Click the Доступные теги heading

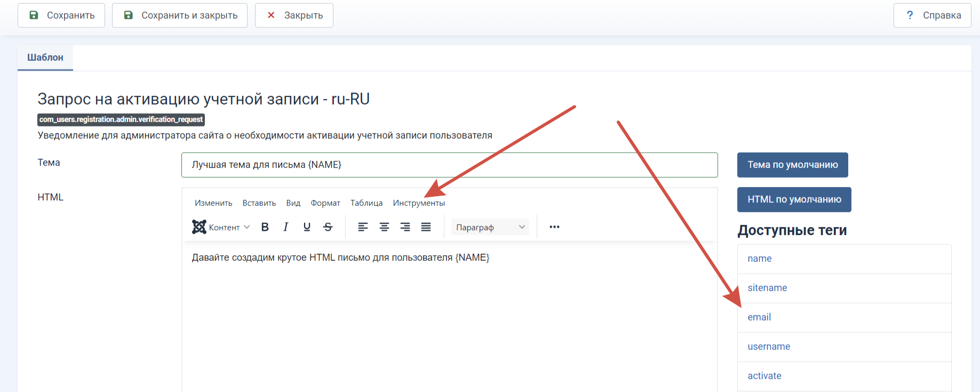click(x=792, y=230)
